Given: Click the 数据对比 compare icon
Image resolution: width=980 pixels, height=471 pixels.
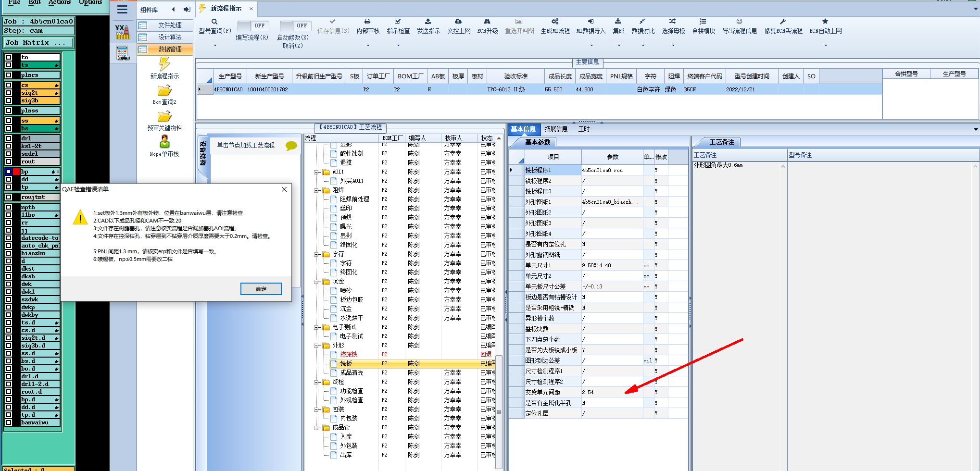Looking at the screenshot, I should (642, 22).
